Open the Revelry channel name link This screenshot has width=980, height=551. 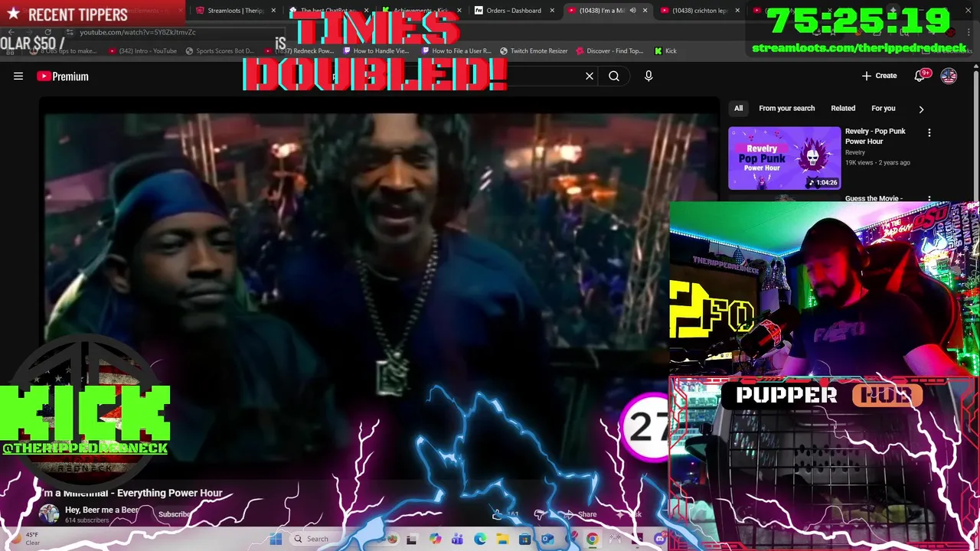coord(855,152)
